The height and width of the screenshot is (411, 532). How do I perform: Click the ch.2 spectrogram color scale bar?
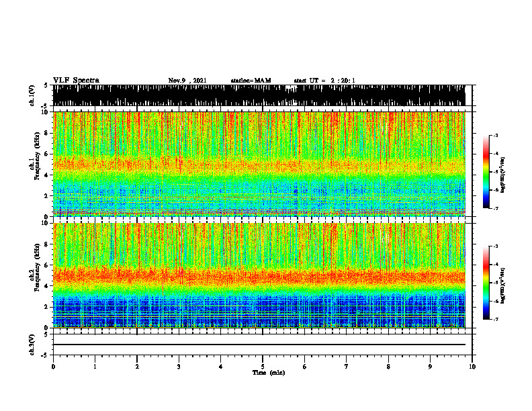pos(486,283)
